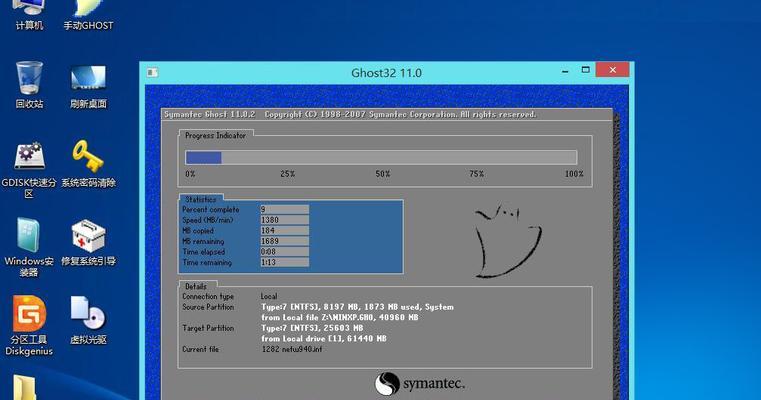Click the Symantec logo in Ghost window

420,384
